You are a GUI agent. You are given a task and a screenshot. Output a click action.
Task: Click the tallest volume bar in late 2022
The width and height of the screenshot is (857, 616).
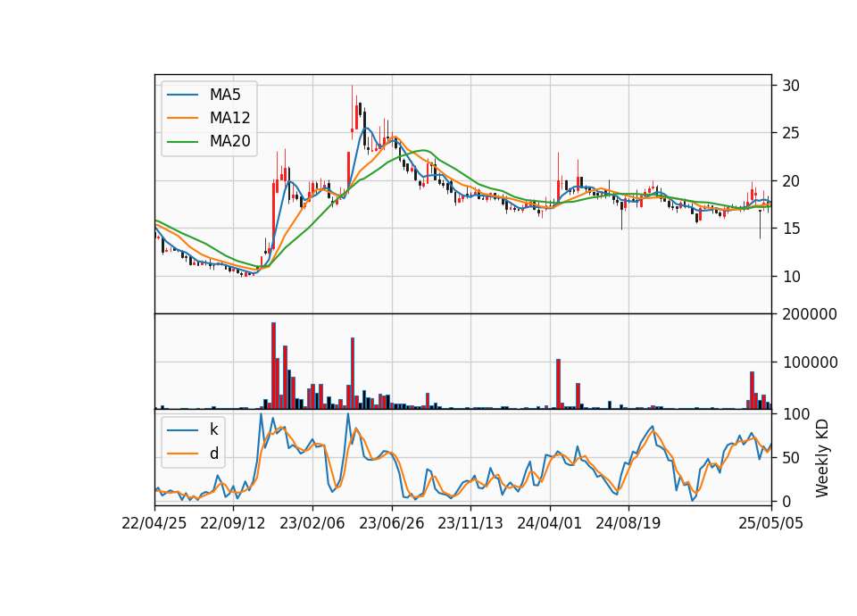pos(273,366)
